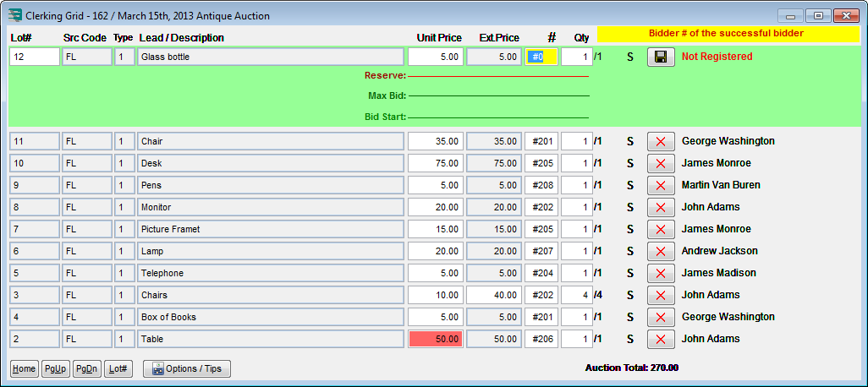The width and height of the screenshot is (868, 387).
Task: Select the bidder number field showing #0
Action: [541, 57]
